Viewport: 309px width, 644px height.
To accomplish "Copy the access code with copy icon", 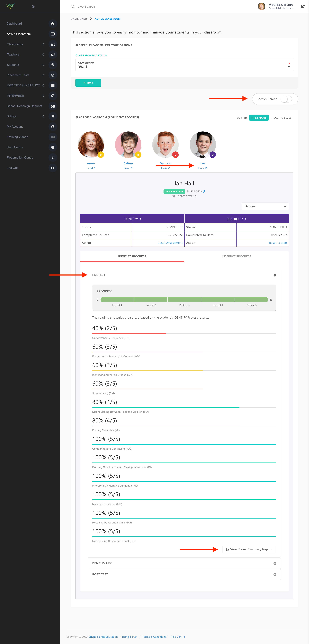I will point(204,191).
